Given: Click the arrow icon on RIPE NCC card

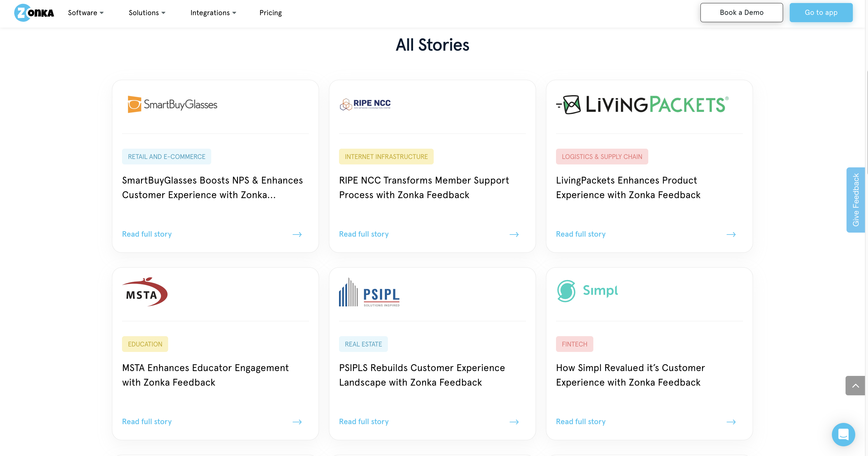Looking at the screenshot, I should click(x=514, y=235).
